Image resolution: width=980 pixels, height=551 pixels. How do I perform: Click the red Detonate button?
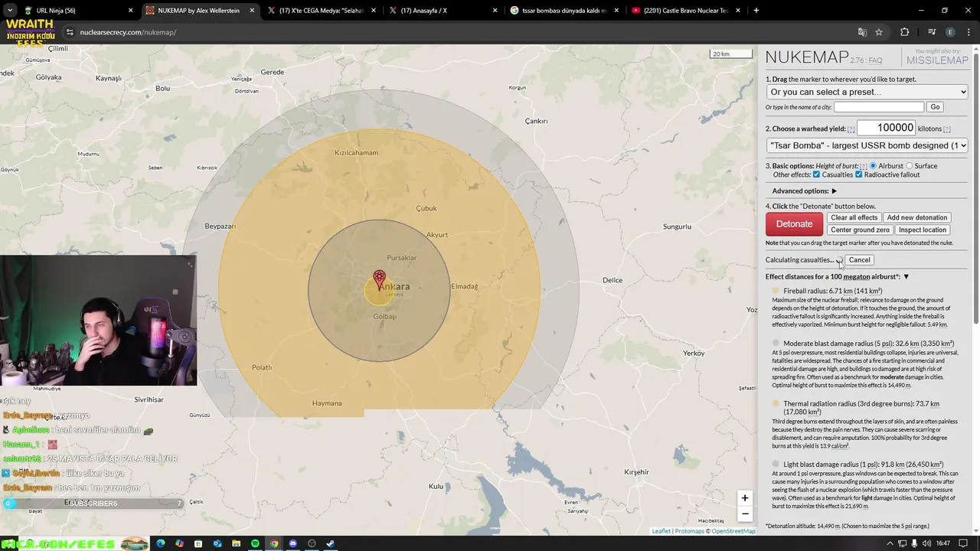(x=794, y=223)
